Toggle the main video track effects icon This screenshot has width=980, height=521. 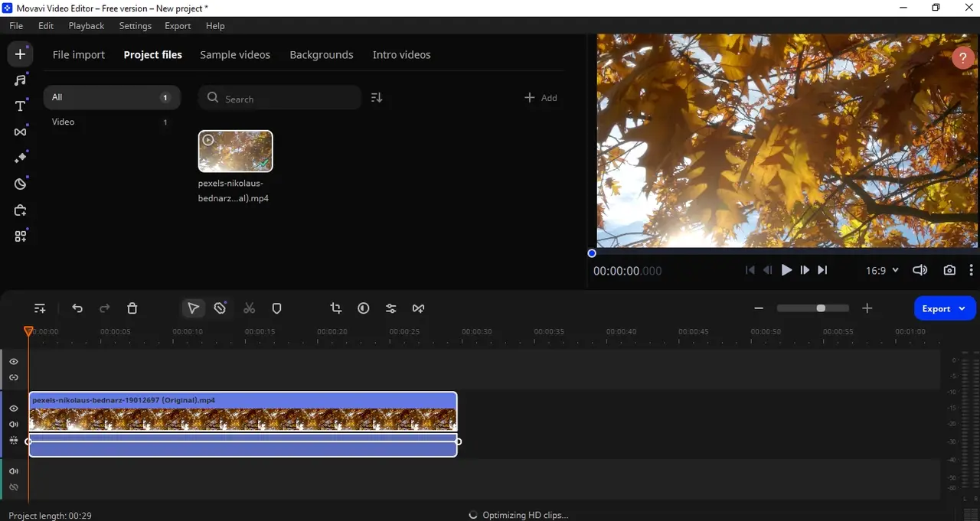(x=14, y=441)
